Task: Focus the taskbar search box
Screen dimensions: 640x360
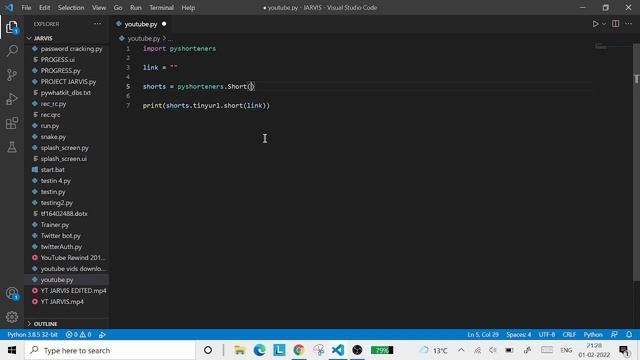Action: pos(110,350)
